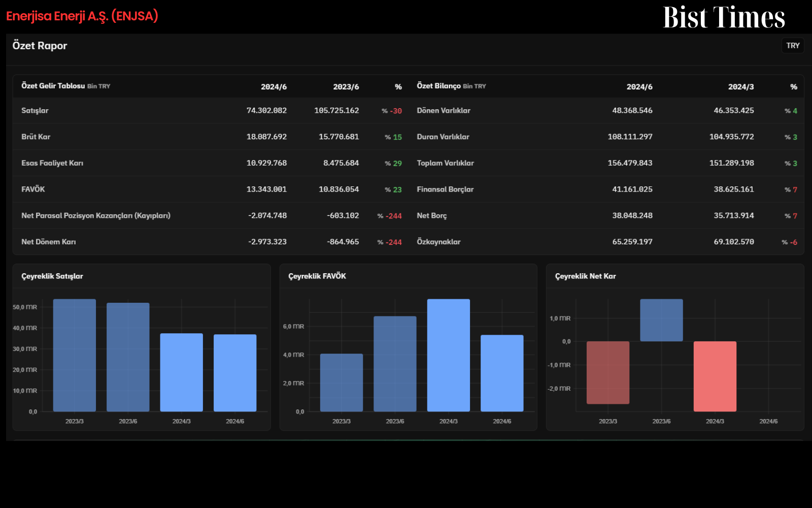
Task: Click the Özet Bilanço header
Action: [451, 86]
